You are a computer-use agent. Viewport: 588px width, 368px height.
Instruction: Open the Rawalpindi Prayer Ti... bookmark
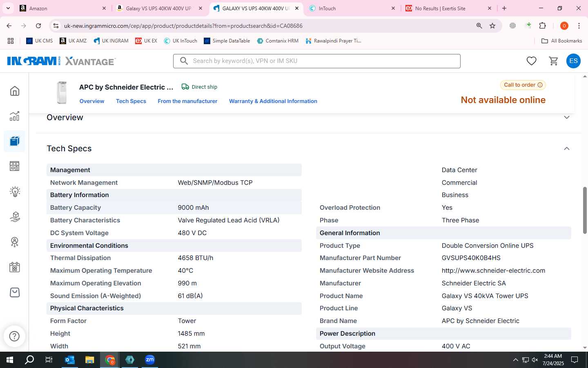pyautogui.click(x=333, y=41)
